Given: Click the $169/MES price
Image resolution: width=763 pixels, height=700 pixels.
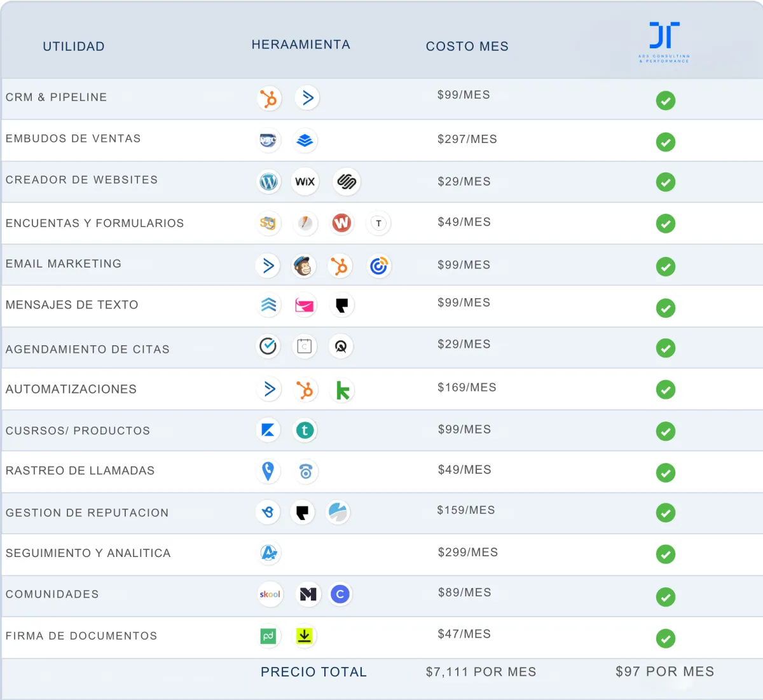Looking at the screenshot, I should click(x=467, y=387).
